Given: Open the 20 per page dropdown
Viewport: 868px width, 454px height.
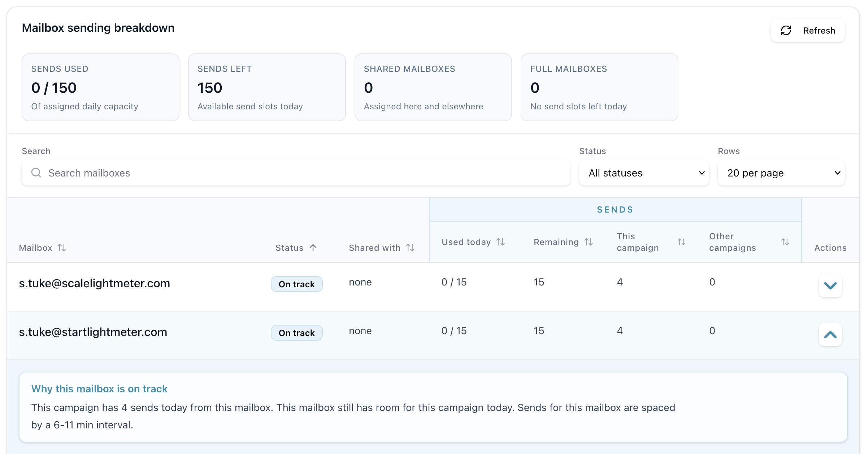Looking at the screenshot, I should pos(781,173).
